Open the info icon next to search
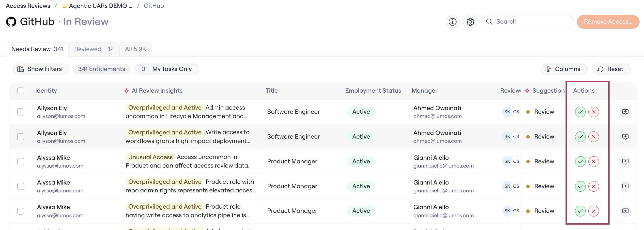The image size is (644, 230). (x=452, y=22)
